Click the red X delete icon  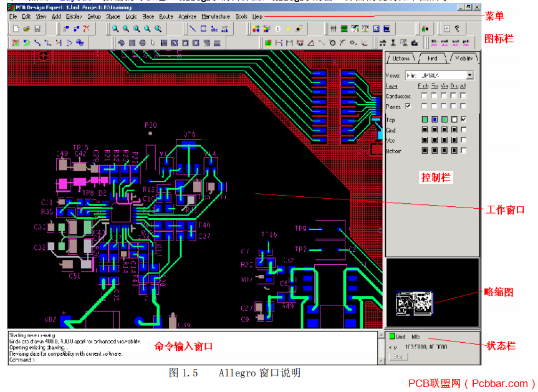point(87,29)
